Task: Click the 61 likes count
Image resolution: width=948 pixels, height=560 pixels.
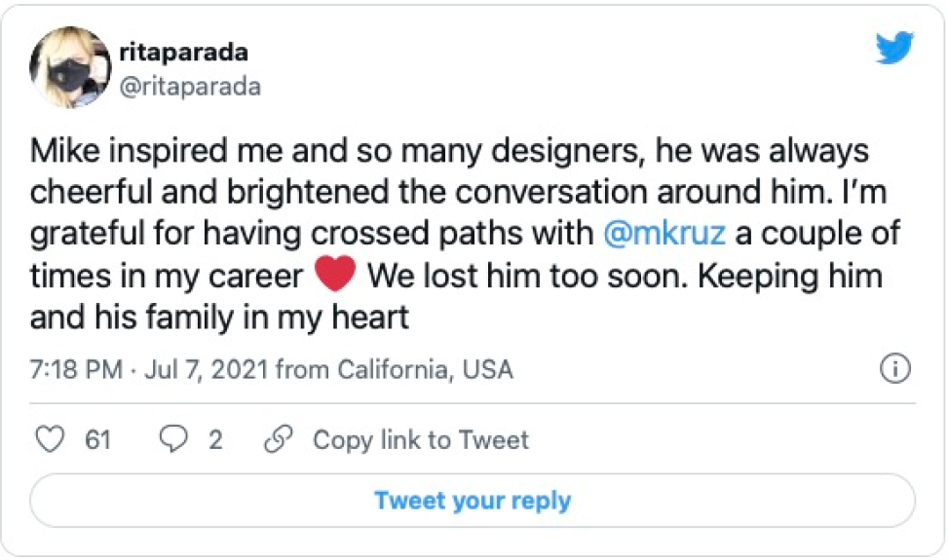Action: (97, 440)
